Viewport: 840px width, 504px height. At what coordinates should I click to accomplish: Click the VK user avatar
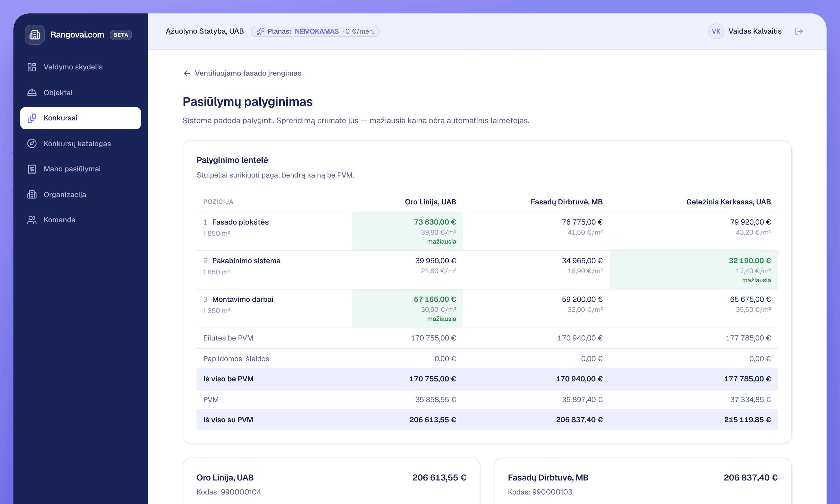716,31
